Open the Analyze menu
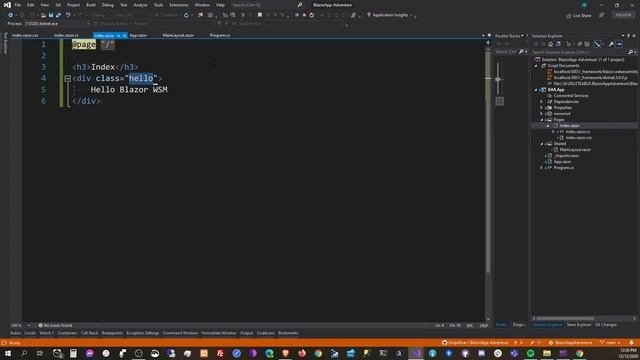640x360 pixels. [x=140, y=5]
